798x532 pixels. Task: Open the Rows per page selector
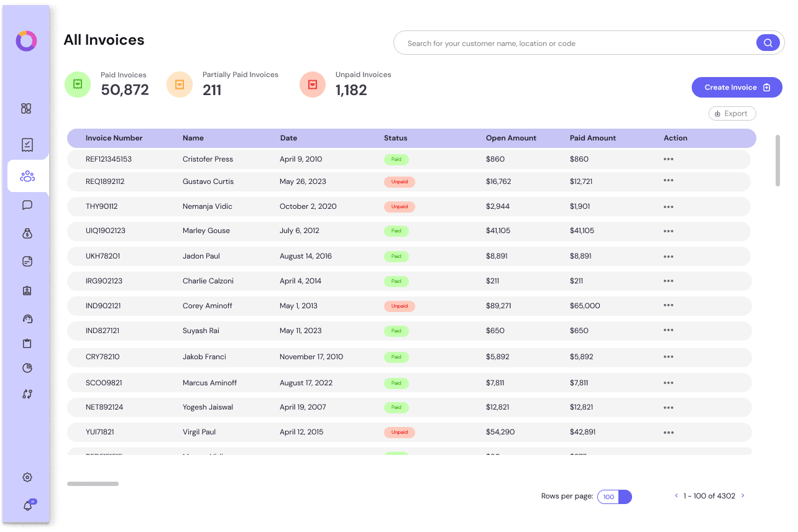coord(614,497)
